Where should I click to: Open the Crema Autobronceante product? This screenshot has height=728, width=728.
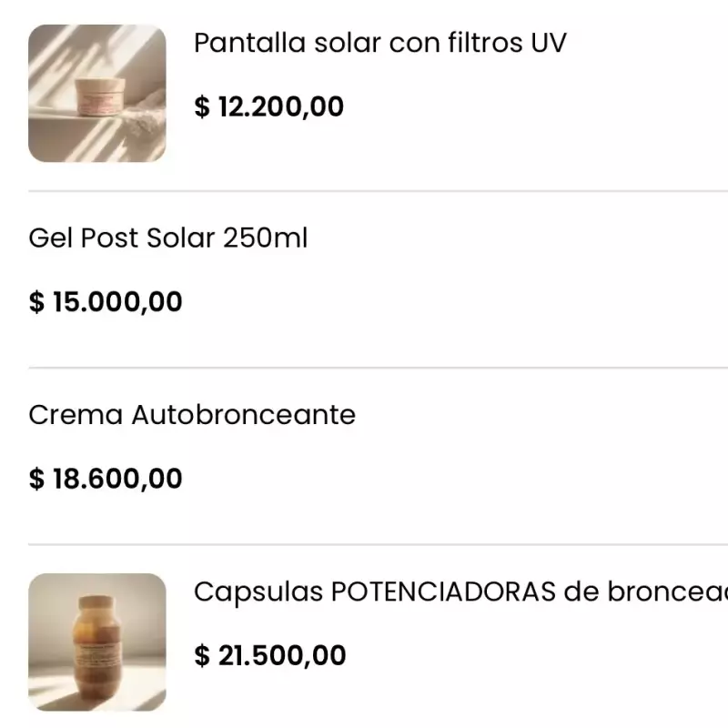(x=192, y=415)
